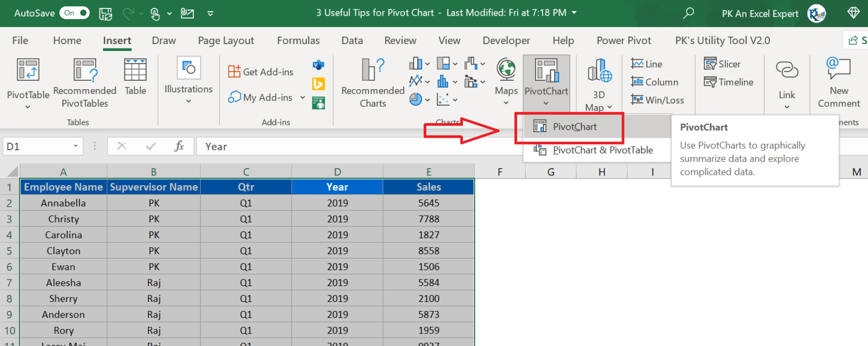Expand the Maps chart dropdown
Viewport: 868px width, 346px height.
[x=506, y=103]
